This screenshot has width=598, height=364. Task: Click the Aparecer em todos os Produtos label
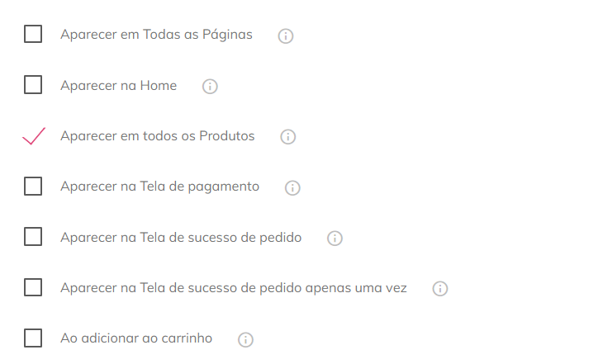pos(158,136)
